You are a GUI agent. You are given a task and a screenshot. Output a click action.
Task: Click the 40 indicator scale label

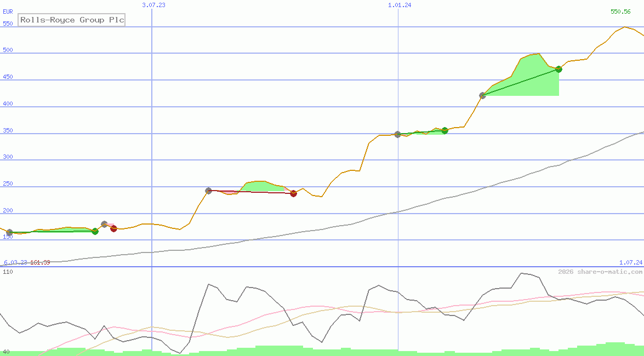(6, 352)
